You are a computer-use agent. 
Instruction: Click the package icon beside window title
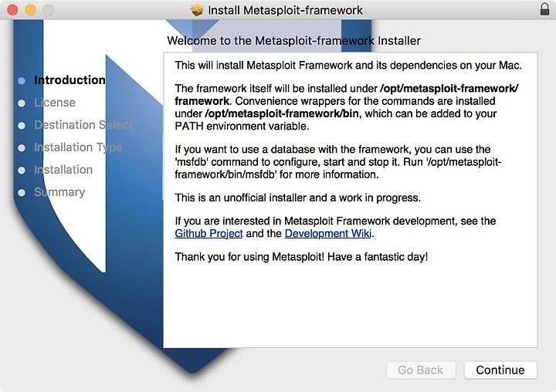pos(197,10)
